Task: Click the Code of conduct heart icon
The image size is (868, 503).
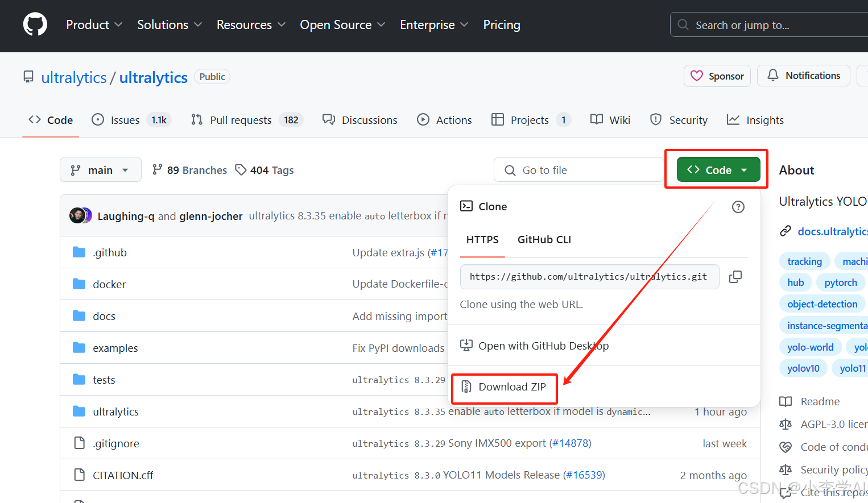Action: click(786, 447)
